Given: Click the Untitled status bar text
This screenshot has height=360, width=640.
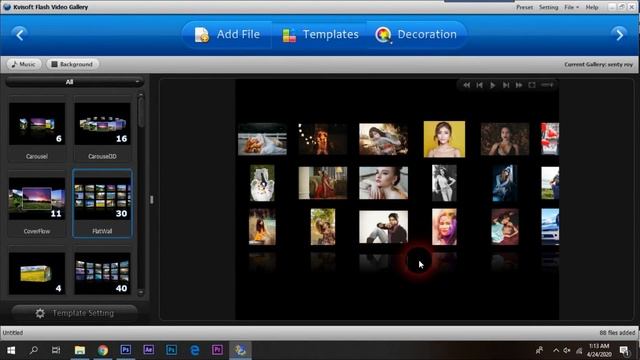Looking at the screenshot, I should (13, 333).
